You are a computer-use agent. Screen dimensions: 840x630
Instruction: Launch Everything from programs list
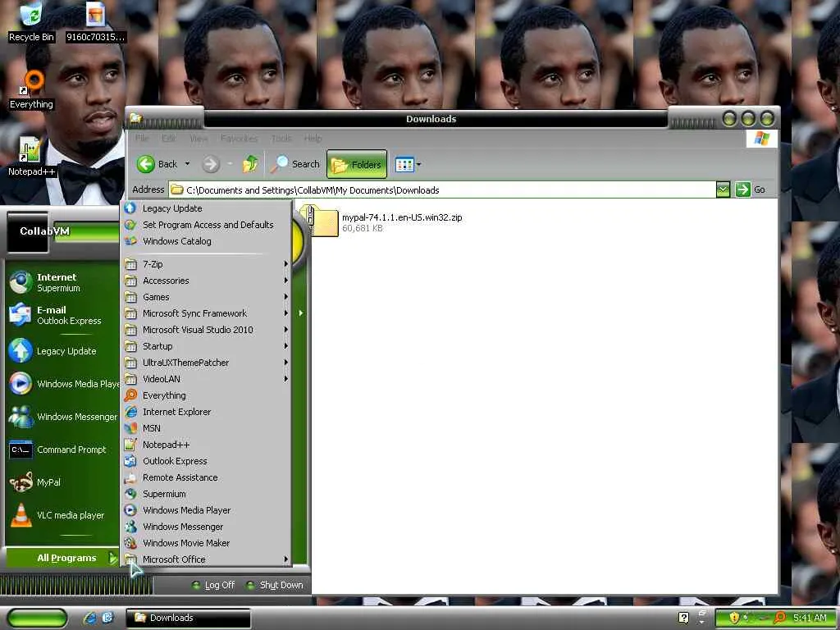(207, 395)
